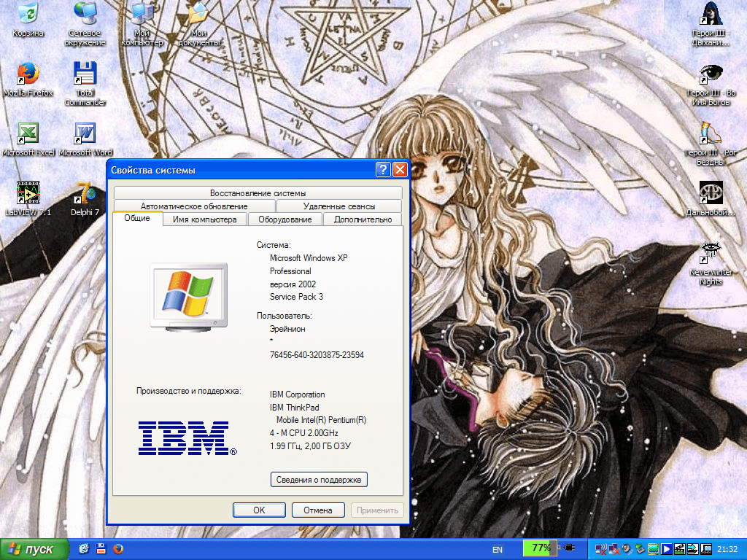
Task: Select the Total Commander desktop icon
Action: click(x=85, y=74)
